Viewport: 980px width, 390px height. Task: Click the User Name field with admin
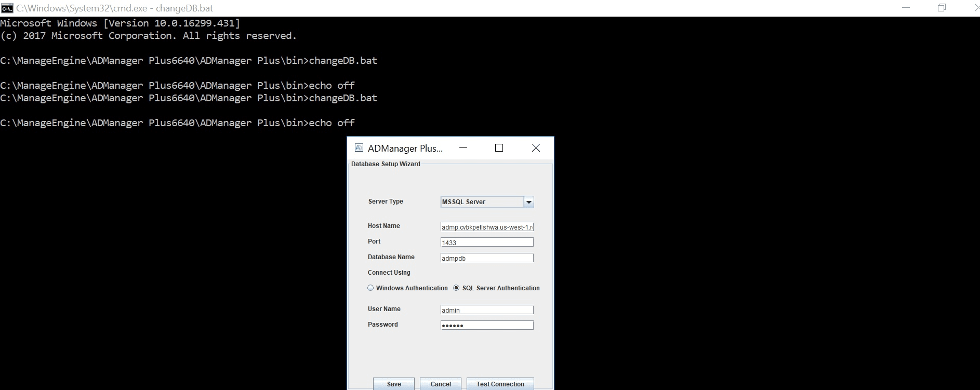pyautogui.click(x=487, y=310)
